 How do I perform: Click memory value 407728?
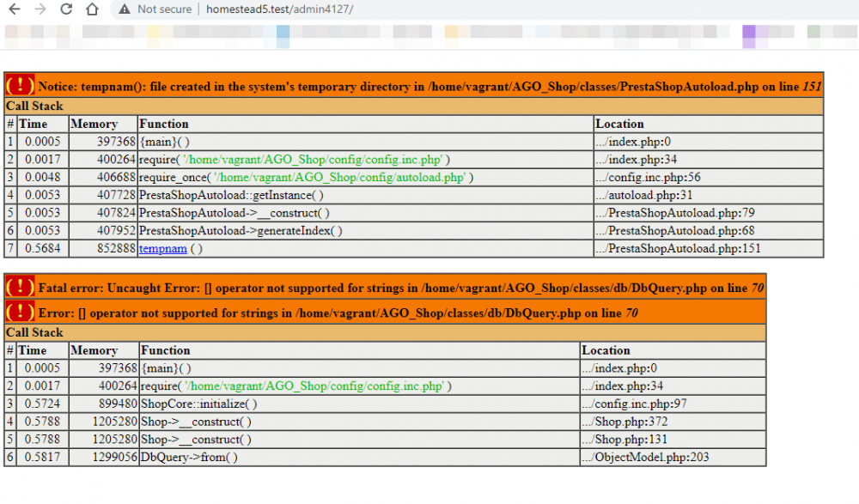click(x=116, y=195)
